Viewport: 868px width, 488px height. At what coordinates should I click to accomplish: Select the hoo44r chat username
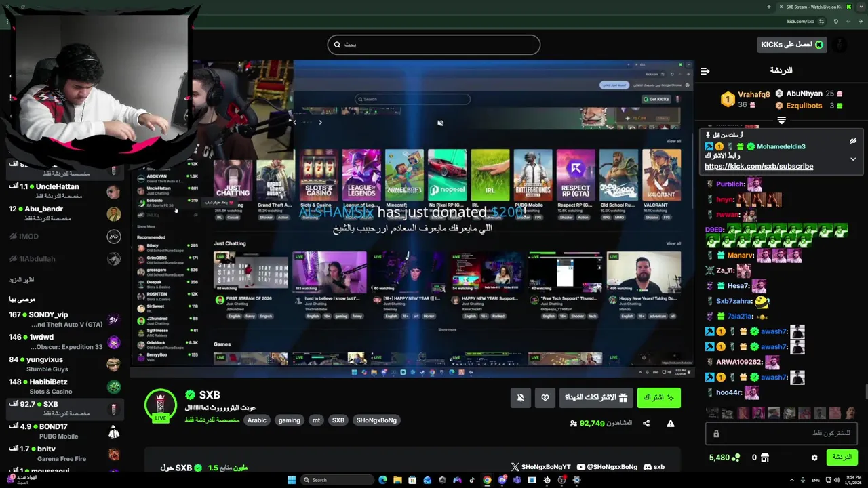730,392
